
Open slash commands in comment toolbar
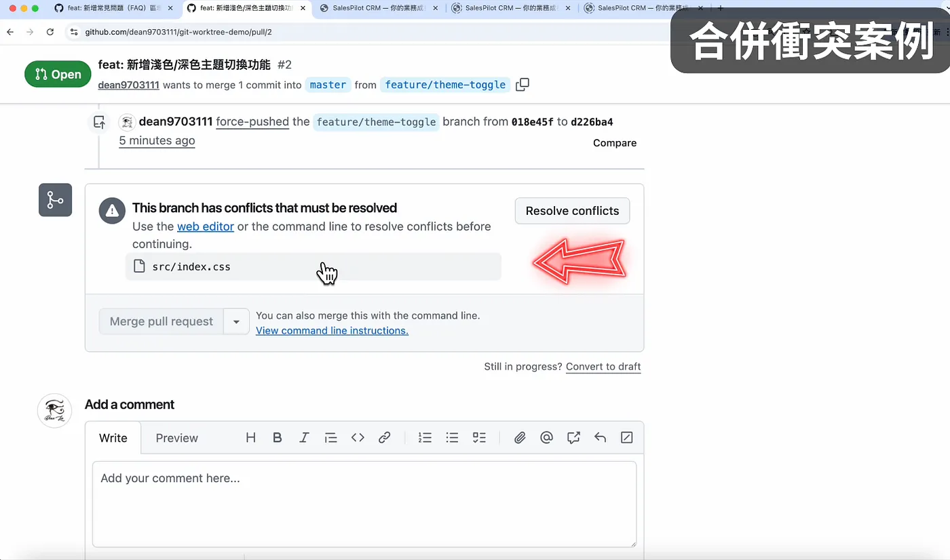point(627,438)
